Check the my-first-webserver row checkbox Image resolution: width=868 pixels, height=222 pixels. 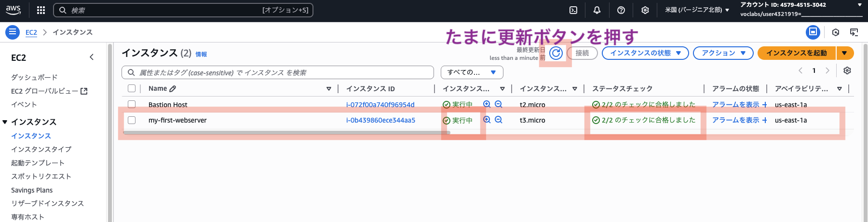[x=132, y=120]
